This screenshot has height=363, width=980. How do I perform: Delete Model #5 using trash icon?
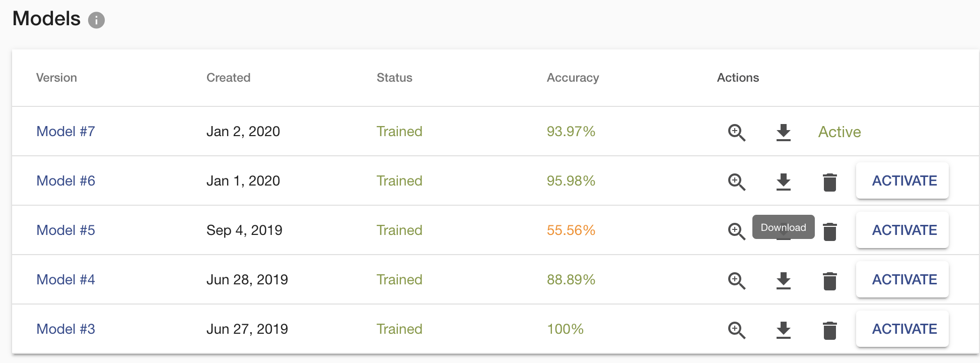point(830,231)
